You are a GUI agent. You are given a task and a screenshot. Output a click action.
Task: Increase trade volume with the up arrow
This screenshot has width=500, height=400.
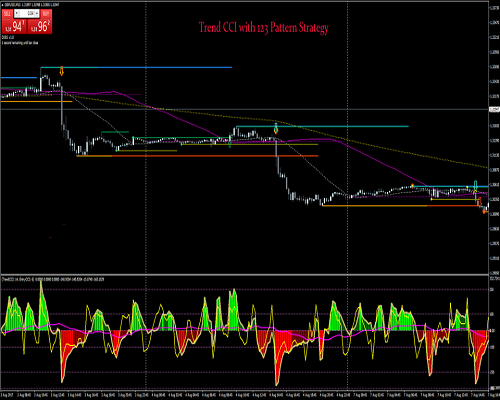[37, 14]
